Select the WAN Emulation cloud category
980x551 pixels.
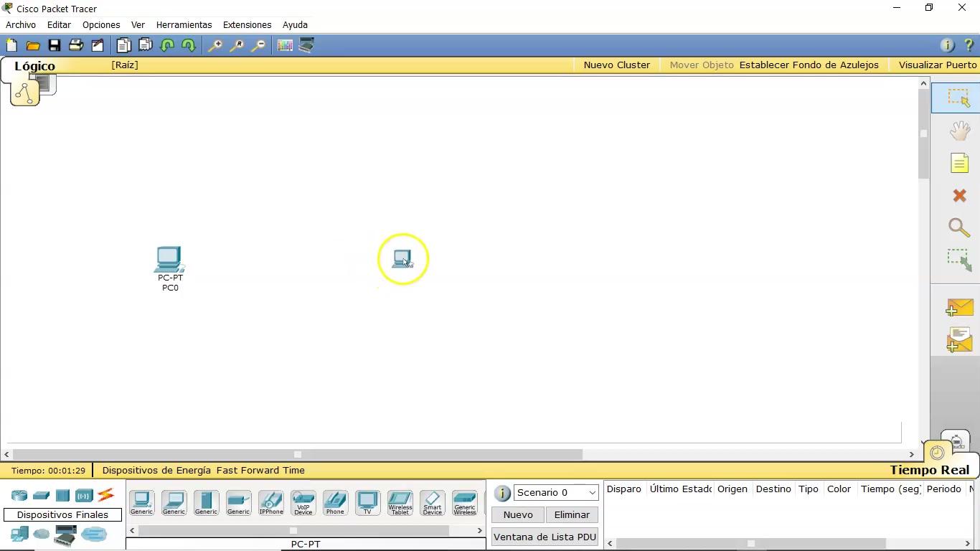[42, 534]
